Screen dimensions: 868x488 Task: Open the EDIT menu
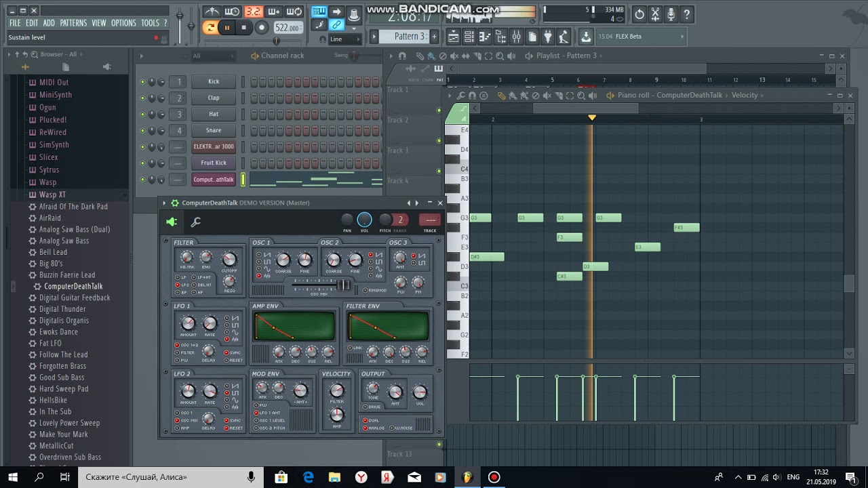32,23
